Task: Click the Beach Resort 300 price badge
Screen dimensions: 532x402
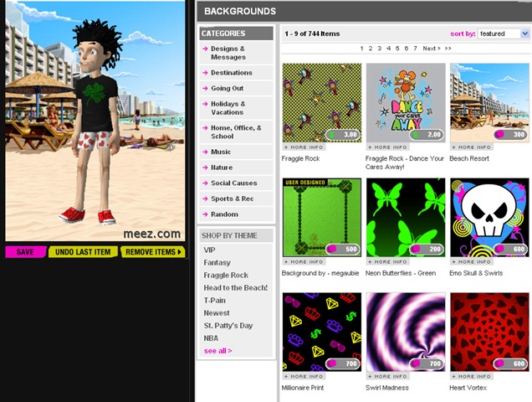Action: [510, 134]
